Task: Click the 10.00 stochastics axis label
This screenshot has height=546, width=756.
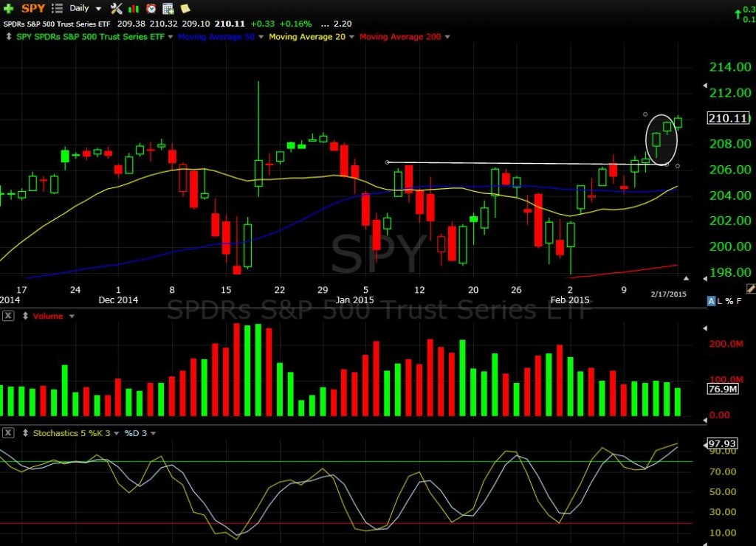Action: (723, 533)
